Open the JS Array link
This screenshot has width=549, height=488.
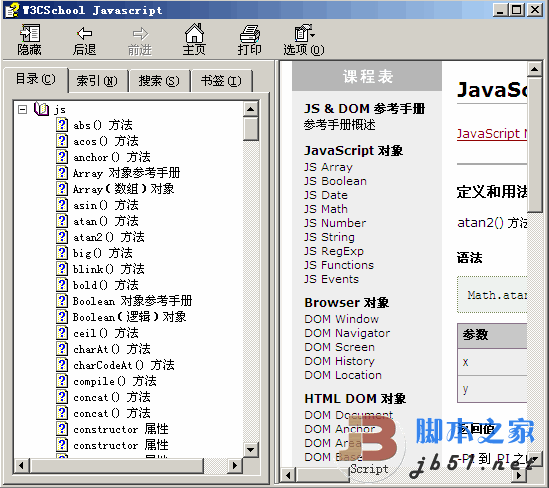328,167
